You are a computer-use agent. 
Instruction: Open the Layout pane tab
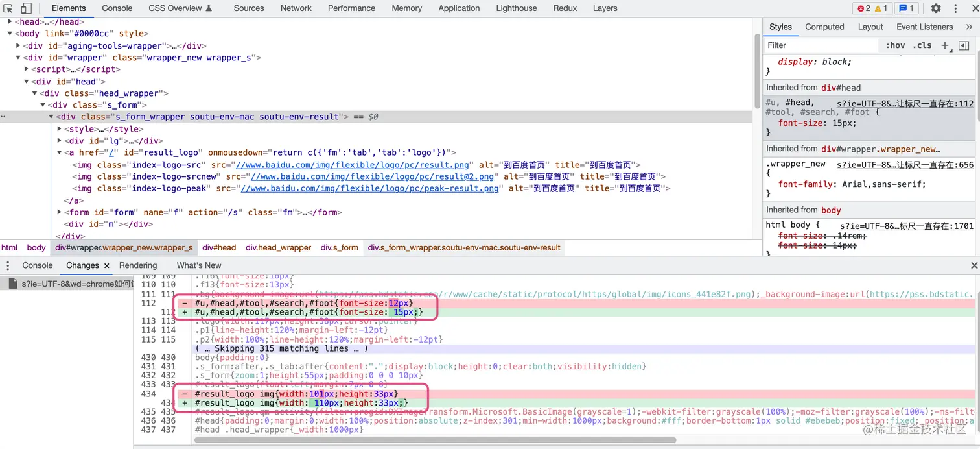coord(870,27)
